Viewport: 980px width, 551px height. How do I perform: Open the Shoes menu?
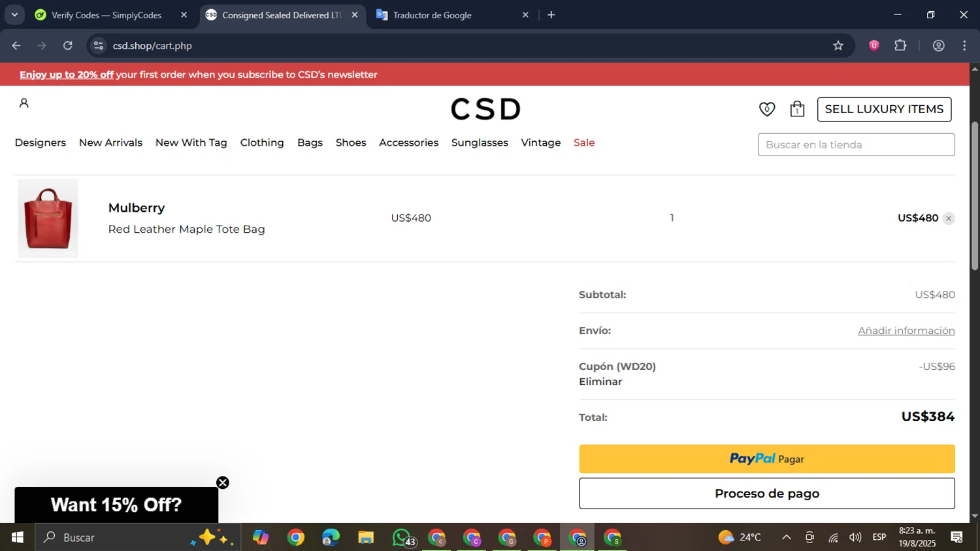click(351, 142)
